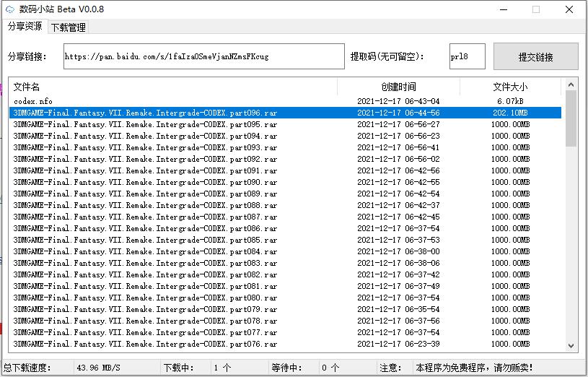
Task: Select the part083.rar file row
Action: point(144,263)
